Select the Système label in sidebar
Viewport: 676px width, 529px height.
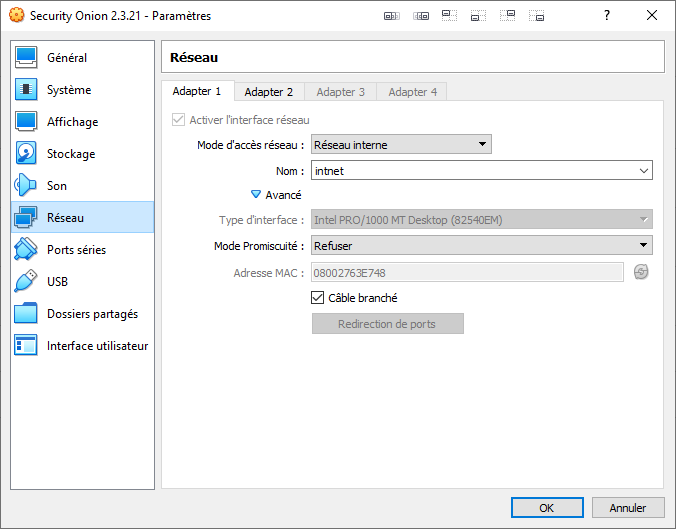[69, 90]
